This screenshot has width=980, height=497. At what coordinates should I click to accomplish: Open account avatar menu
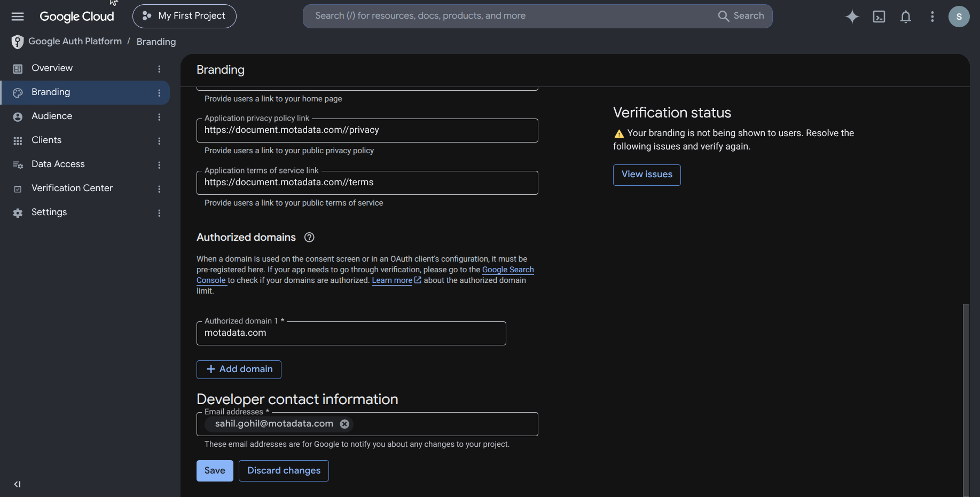coord(959,17)
